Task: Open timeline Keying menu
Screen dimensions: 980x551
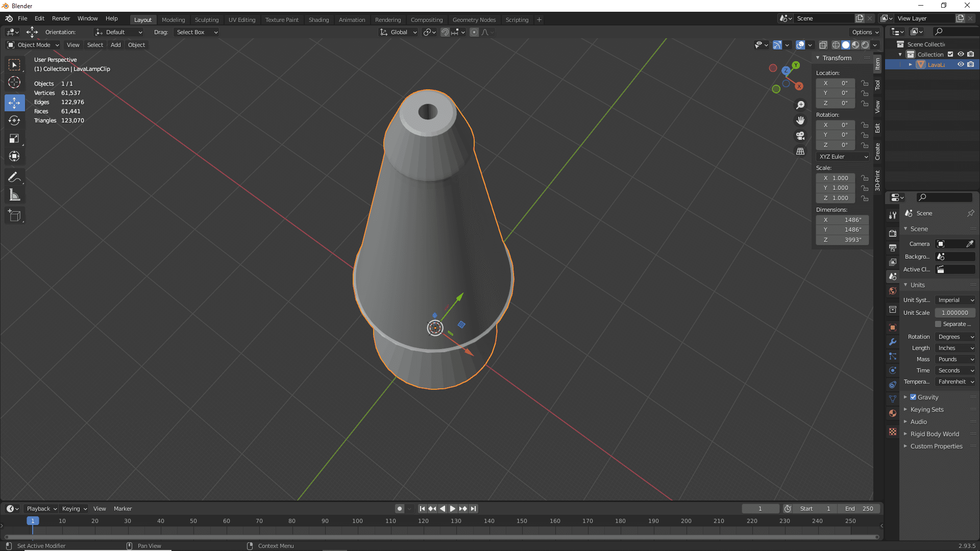Action: 75,509
